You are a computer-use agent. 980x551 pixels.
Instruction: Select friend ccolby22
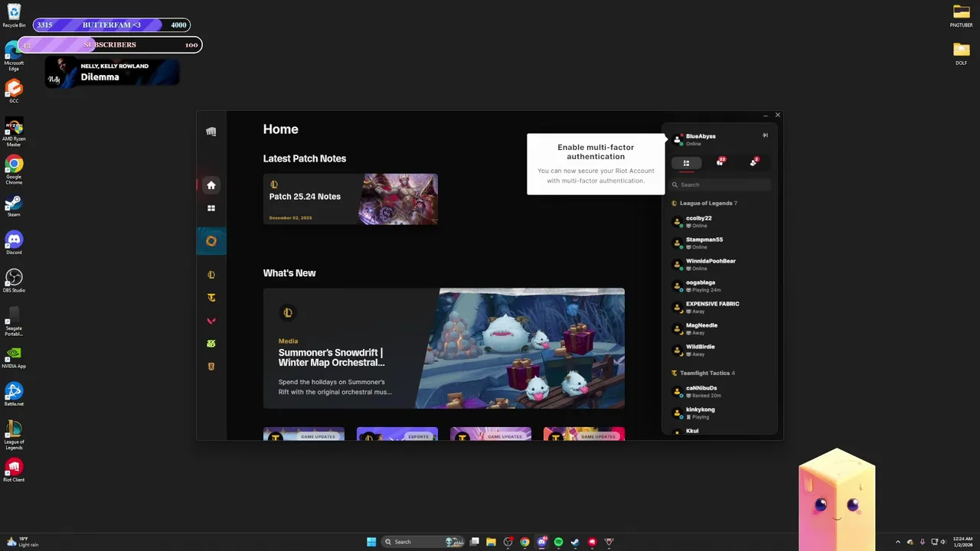click(x=720, y=221)
